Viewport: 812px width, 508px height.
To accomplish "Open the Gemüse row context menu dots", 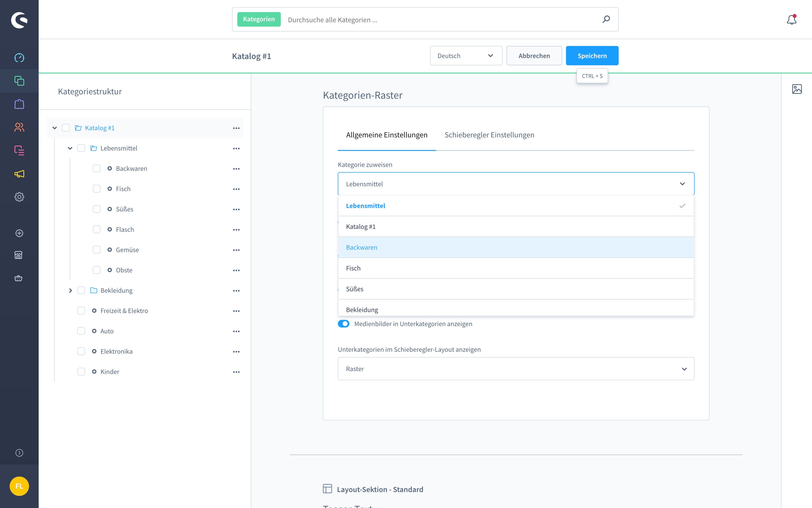I will [236, 250].
